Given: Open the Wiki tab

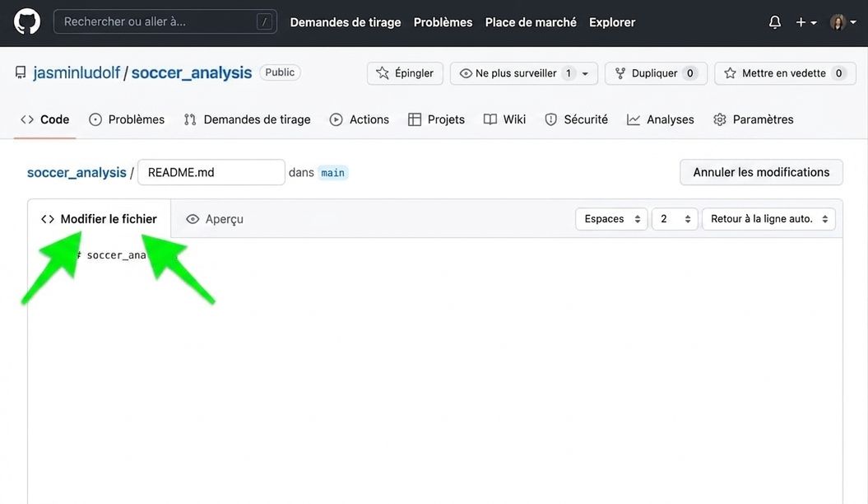Looking at the screenshot, I should tap(504, 119).
